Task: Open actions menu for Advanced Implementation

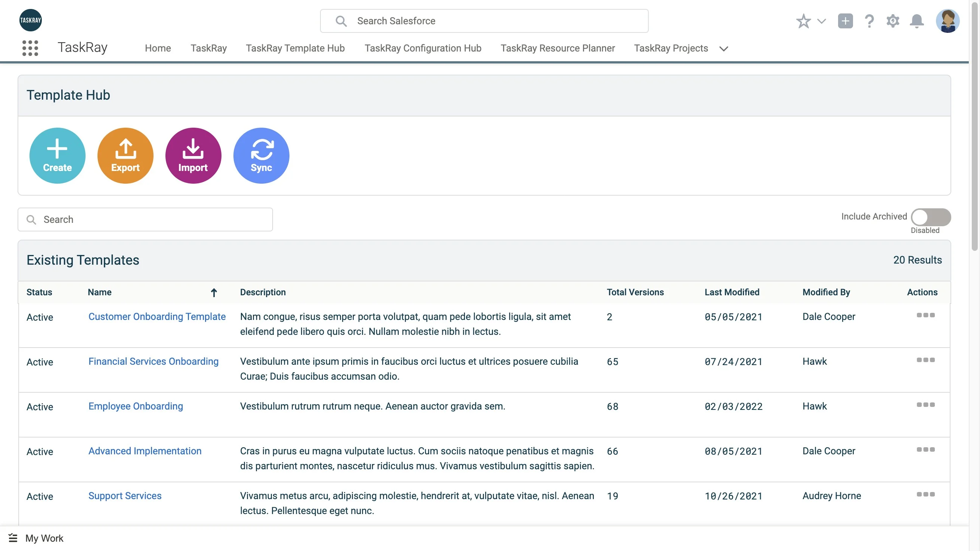Action: point(925,450)
